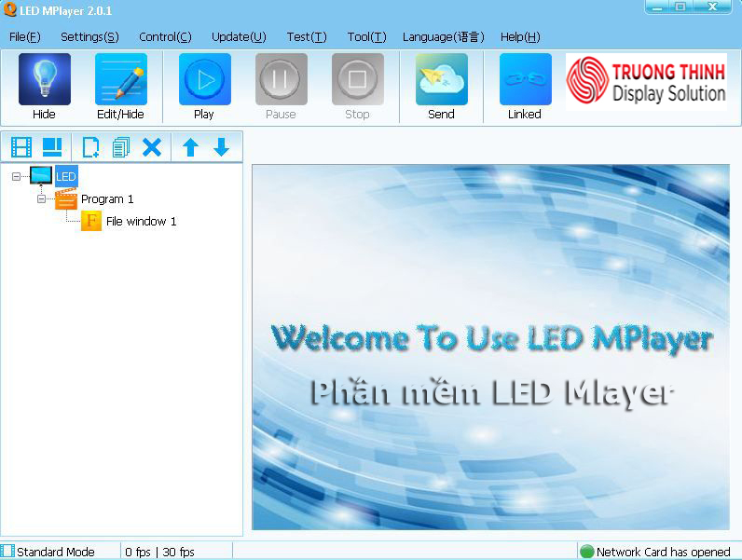Image resolution: width=742 pixels, height=560 pixels.
Task: Close the LED MPlayer window
Action: tap(713, 7)
